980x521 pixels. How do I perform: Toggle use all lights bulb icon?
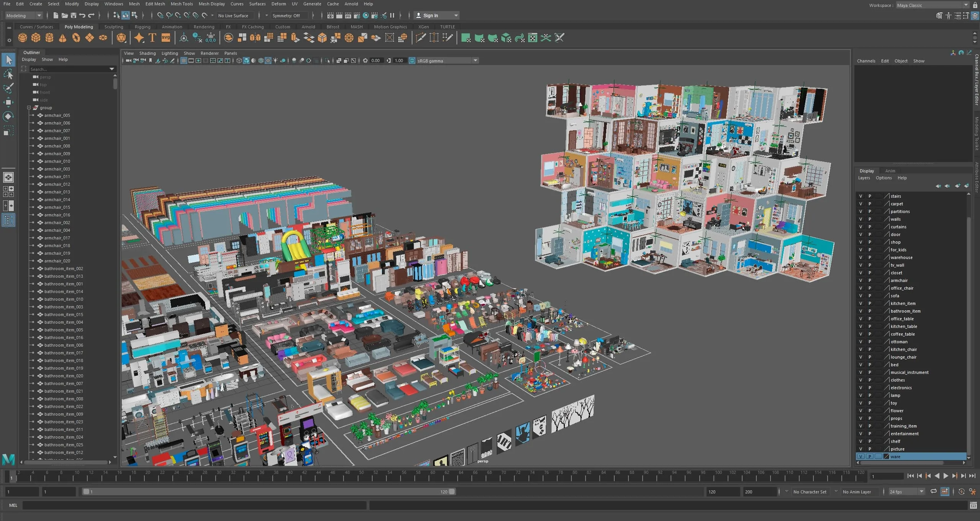275,61
